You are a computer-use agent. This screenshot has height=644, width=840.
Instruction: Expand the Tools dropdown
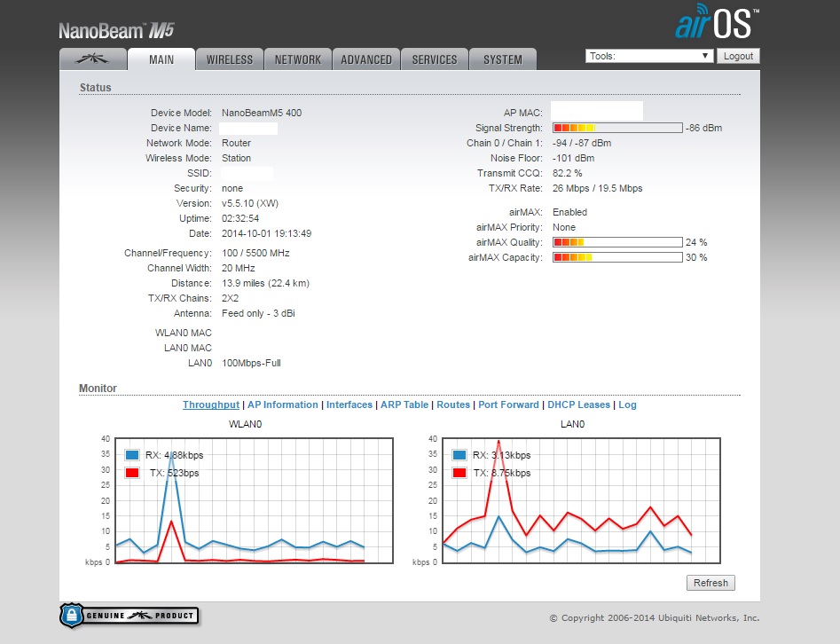[649, 56]
